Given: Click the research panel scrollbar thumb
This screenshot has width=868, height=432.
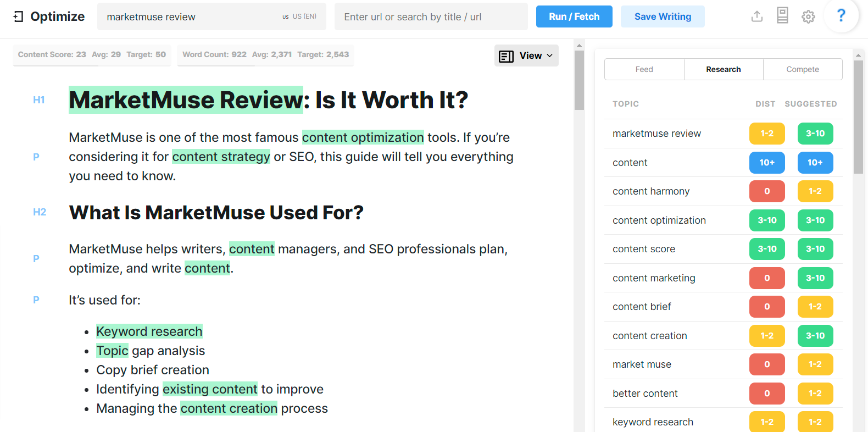Looking at the screenshot, I should (x=858, y=117).
